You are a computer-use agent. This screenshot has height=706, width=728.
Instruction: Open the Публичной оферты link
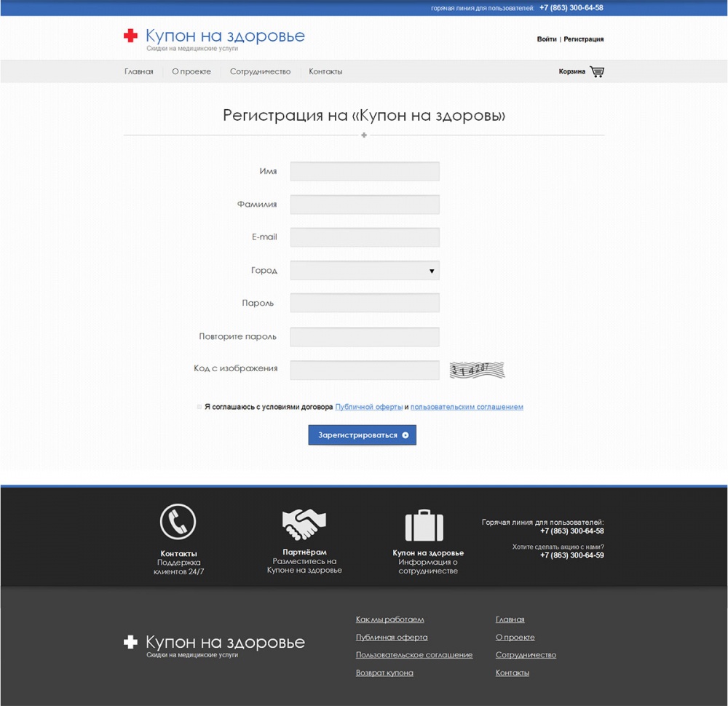coord(368,407)
